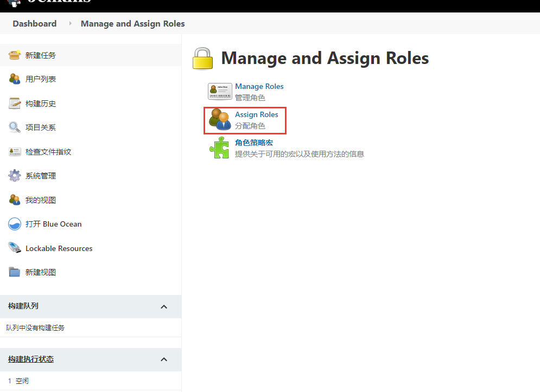Click the 检查文件指纹 ID card icon
The image size is (540, 392).
[15, 152]
